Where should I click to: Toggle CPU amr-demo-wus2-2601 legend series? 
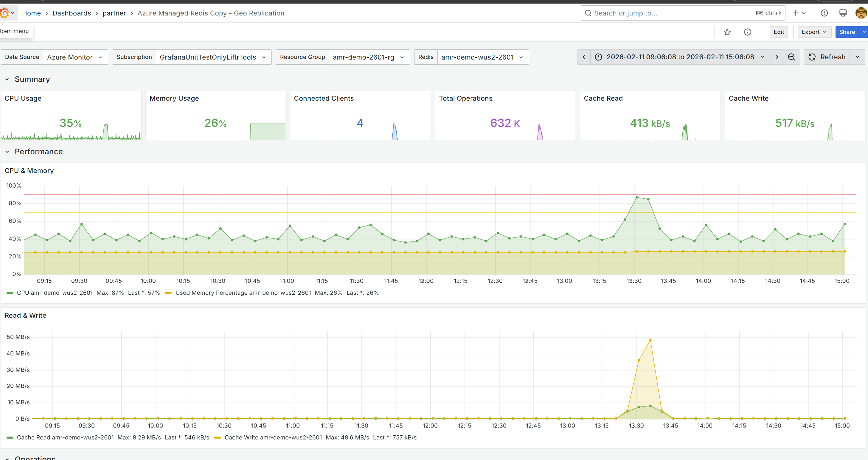pos(55,293)
